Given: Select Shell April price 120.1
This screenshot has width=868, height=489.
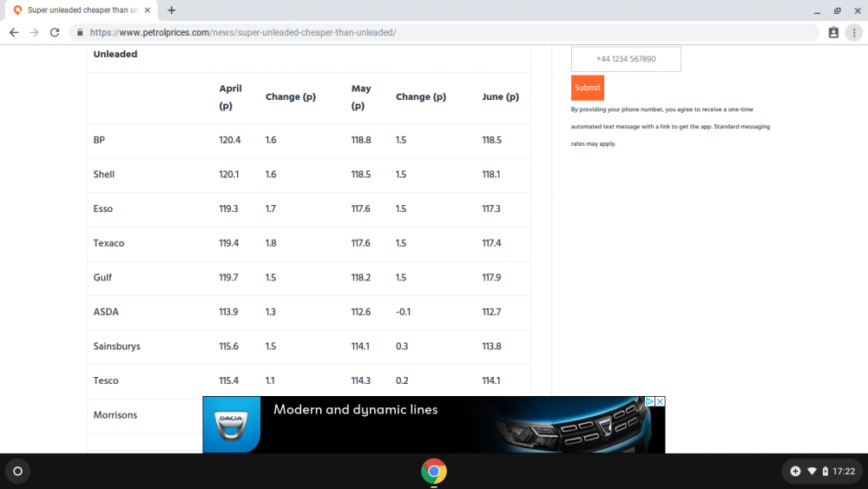Looking at the screenshot, I should (x=229, y=175).
